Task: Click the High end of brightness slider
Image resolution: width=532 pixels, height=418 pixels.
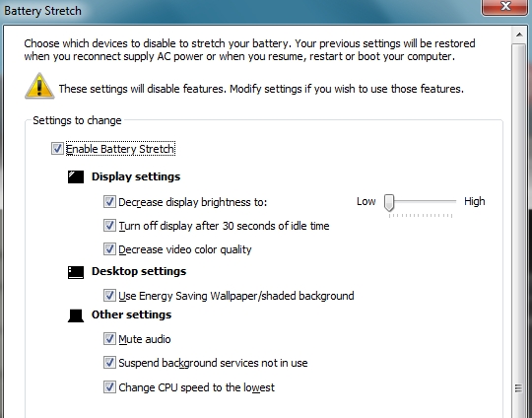Action: click(474, 201)
